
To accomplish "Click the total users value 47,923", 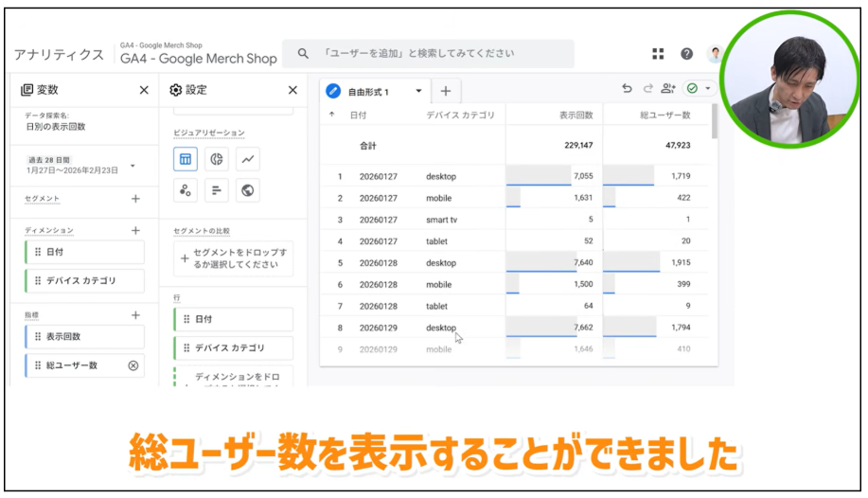I will coord(678,145).
